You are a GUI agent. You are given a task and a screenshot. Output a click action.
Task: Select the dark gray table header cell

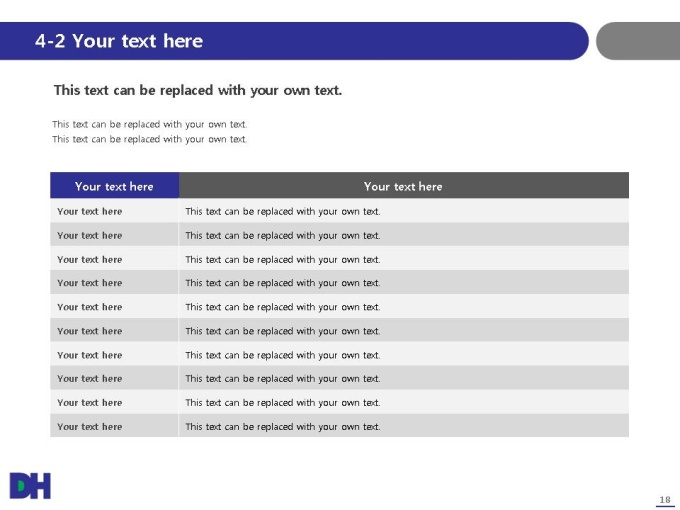pyautogui.click(x=403, y=186)
